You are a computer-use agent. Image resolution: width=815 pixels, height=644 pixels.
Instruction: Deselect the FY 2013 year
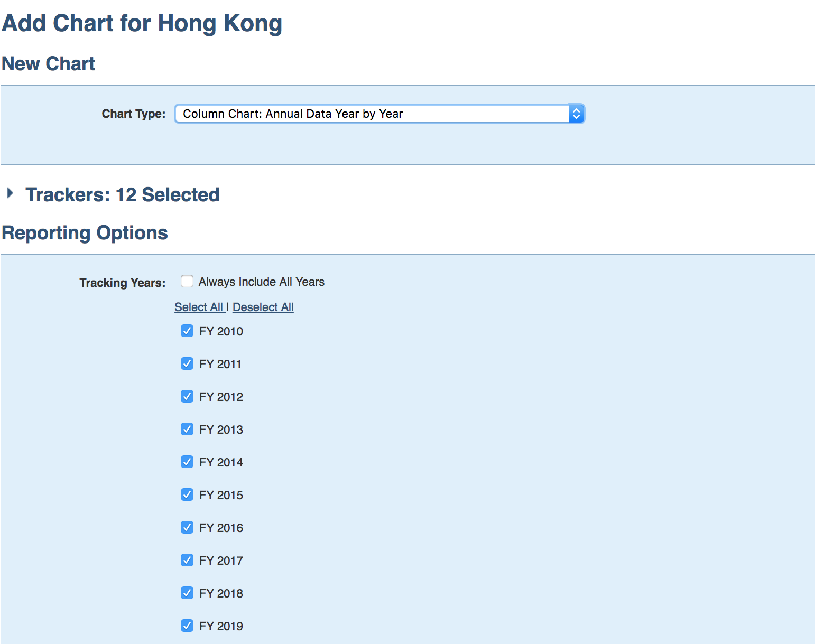pyautogui.click(x=187, y=430)
